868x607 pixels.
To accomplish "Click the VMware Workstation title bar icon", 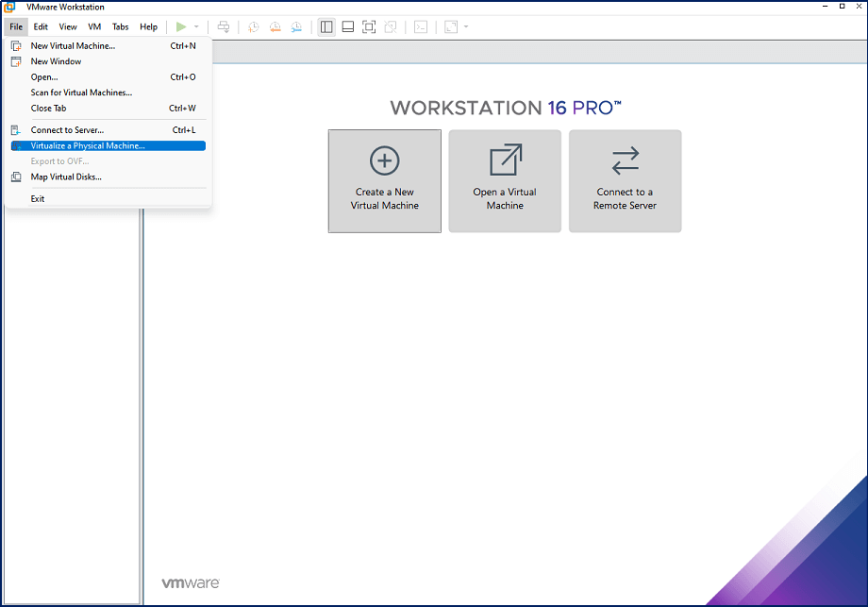I will [x=10, y=7].
